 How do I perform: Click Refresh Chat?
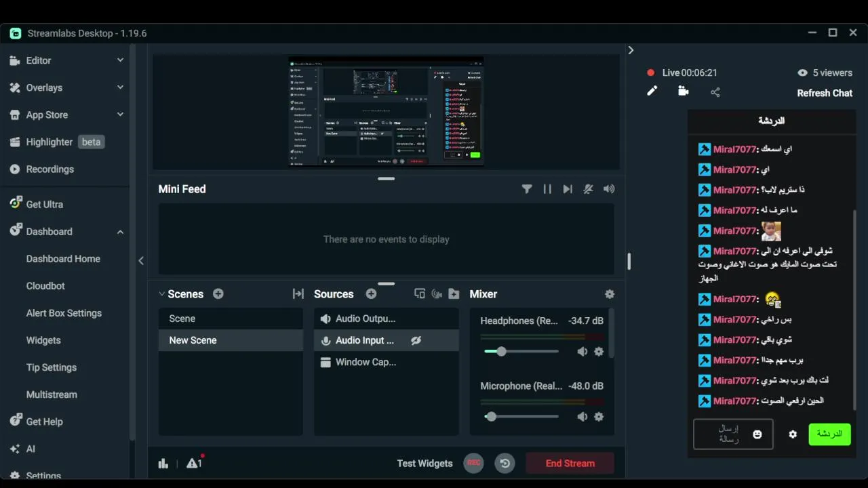[x=825, y=93]
